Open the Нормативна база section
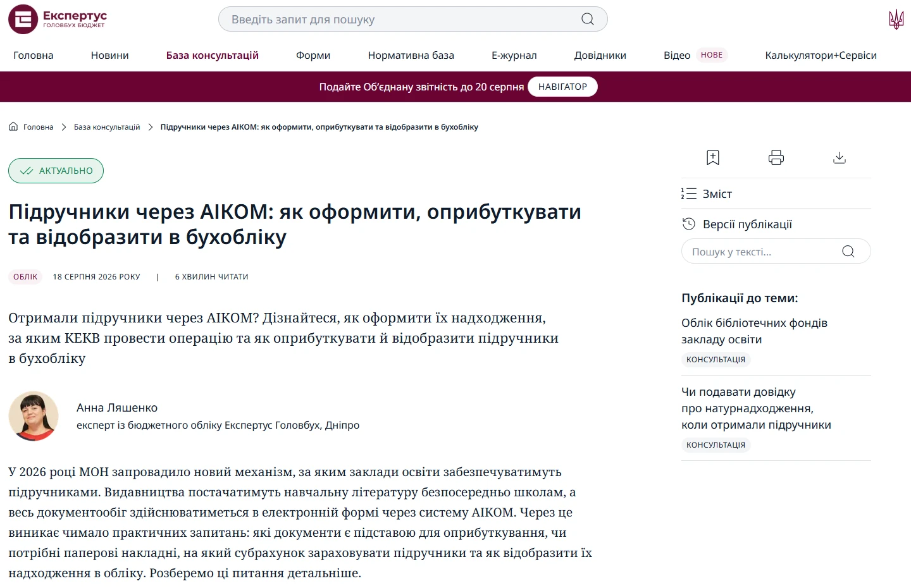Viewport: 911px width, 588px height. click(x=411, y=55)
